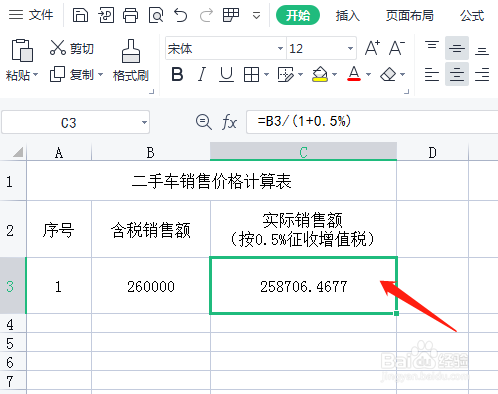
Task: Select the 开始 ribbon tab
Action: [x=298, y=15]
